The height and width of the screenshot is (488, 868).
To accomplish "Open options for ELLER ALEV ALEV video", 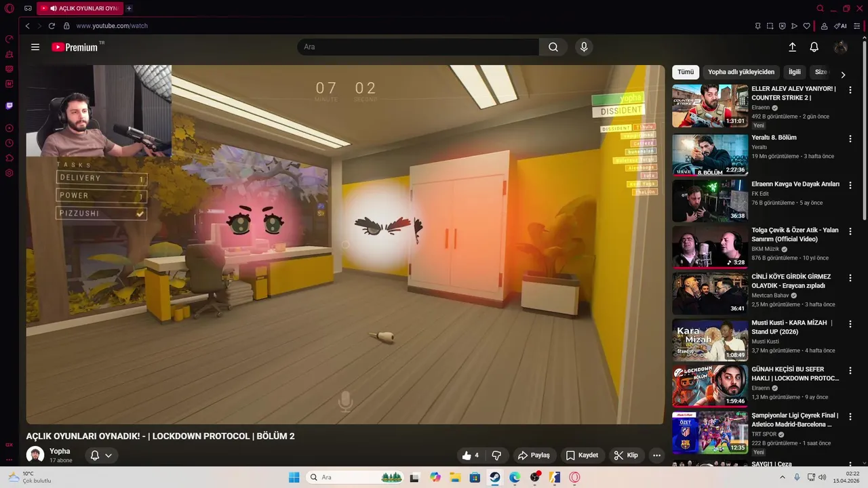I will pos(850,90).
